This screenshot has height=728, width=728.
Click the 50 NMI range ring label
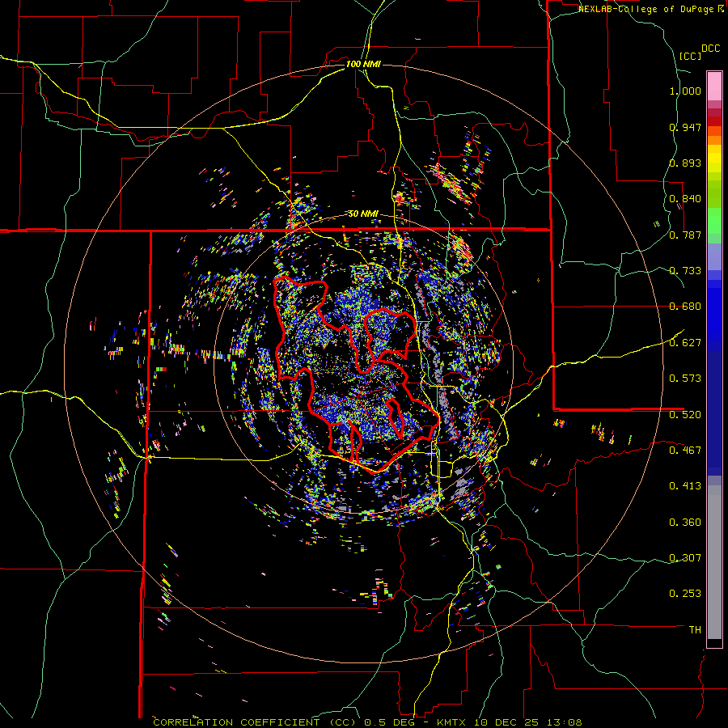pos(363,214)
